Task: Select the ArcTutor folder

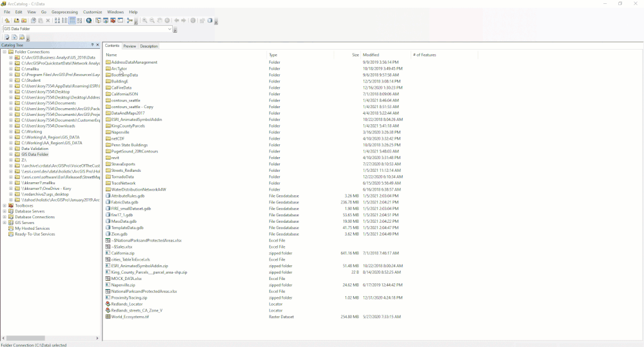Action: [x=119, y=68]
